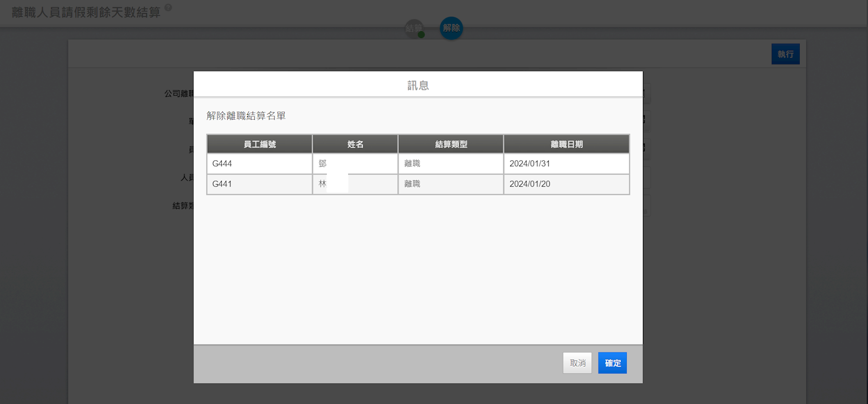This screenshot has width=868, height=404.
Task: Click the 姓名 column header
Action: click(x=355, y=144)
